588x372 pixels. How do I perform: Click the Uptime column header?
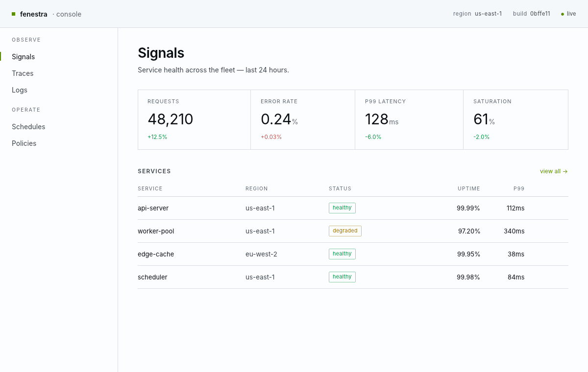click(469, 188)
